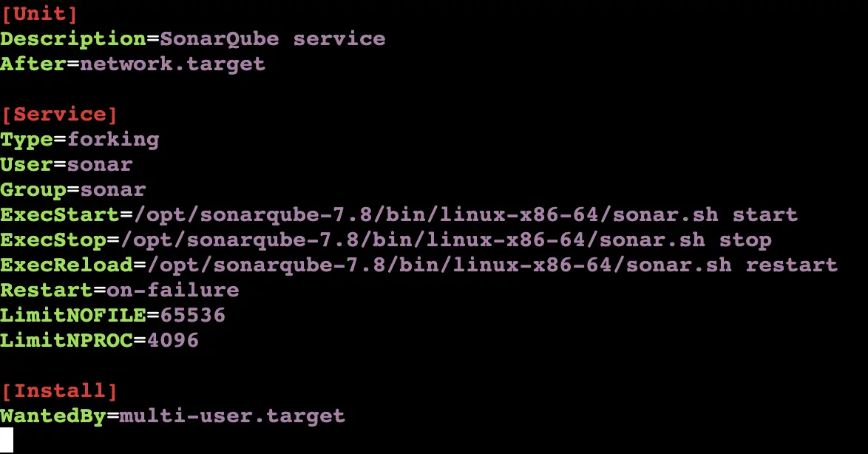Click the [Unit] section header

point(39,13)
